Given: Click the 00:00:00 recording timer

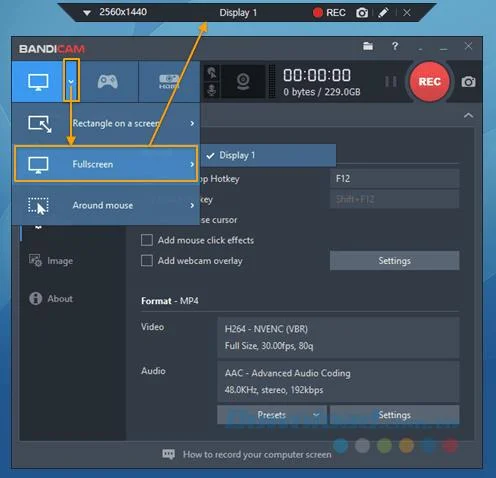Looking at the screenshot, I should 317,75.
